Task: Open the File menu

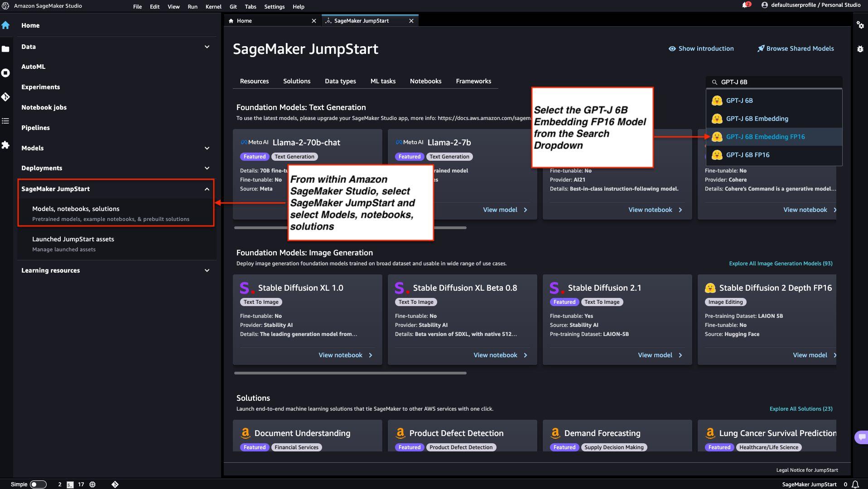Action: coord(137,6)
